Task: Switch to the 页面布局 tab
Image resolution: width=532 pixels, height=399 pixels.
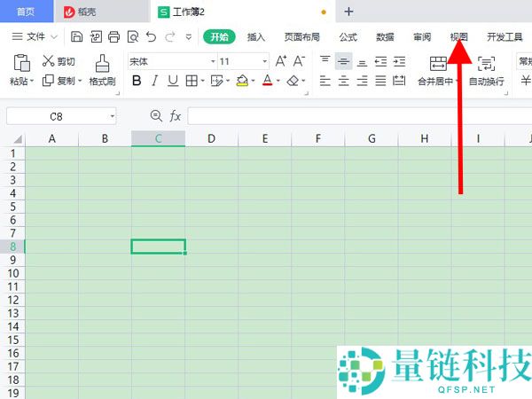Action: [302, 36]
